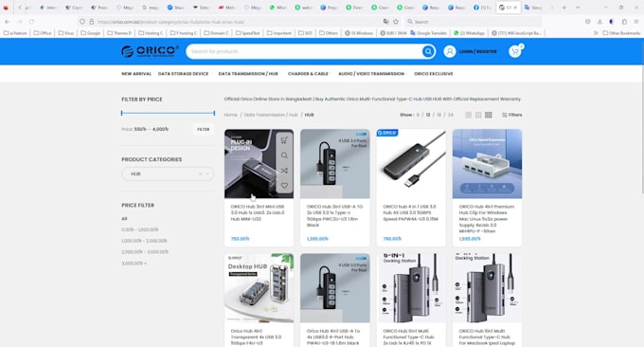Viewport: 644px width, 347px height.
Task: Show more bookmarks with the double chevron
Action: coord(596,33)
